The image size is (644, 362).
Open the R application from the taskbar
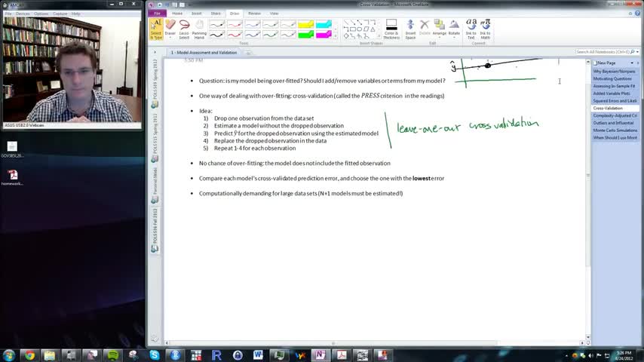(216, 355)
